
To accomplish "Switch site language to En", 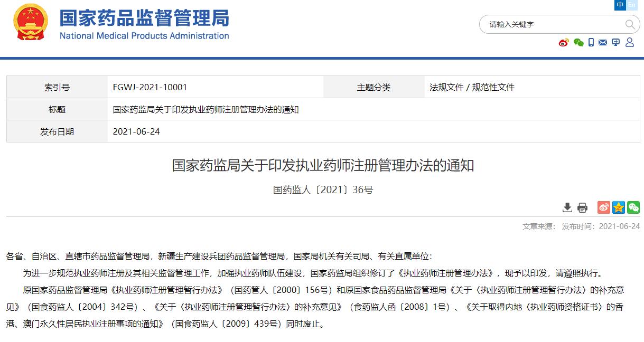I will [632, 5].
